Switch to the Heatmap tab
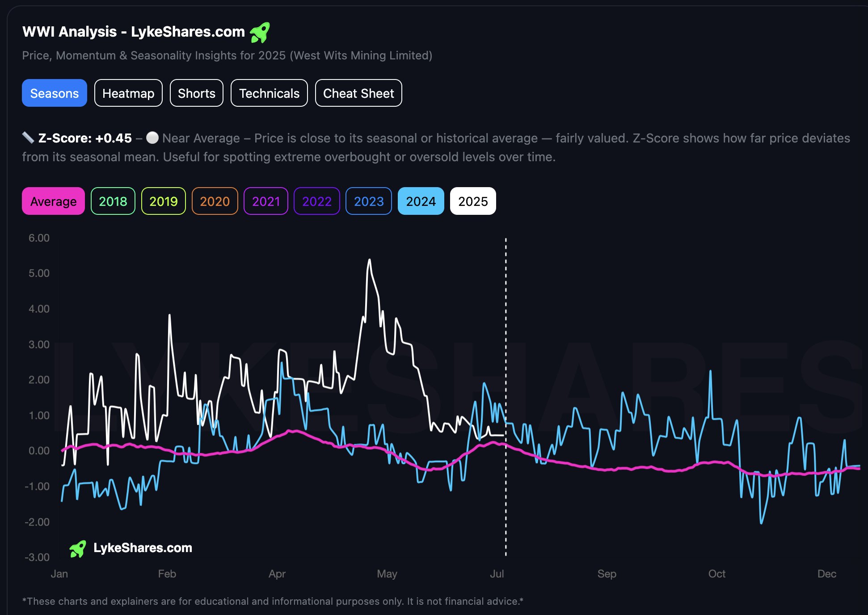This screenshot has height=615, width=868. tap(128, 93)
